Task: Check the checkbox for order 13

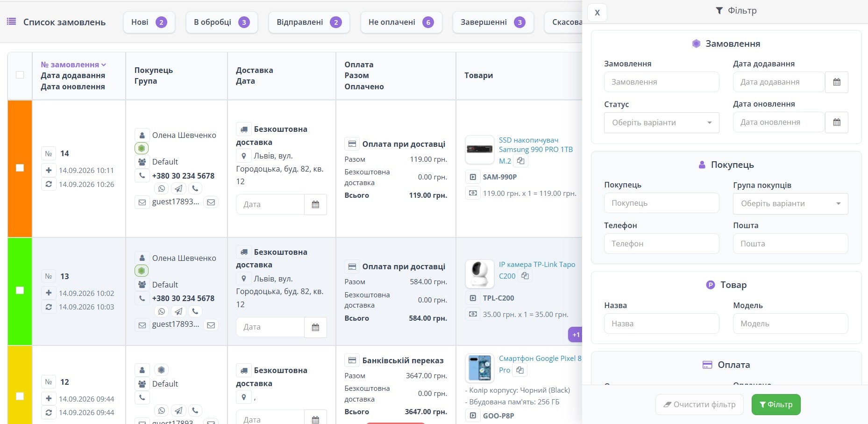Action: [x=20, y=290]
